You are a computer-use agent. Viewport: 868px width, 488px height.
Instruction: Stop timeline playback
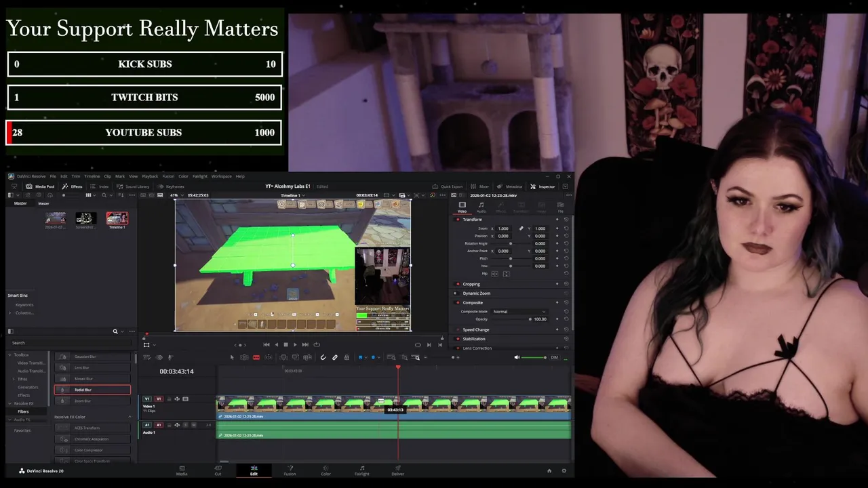click(285, 344)
